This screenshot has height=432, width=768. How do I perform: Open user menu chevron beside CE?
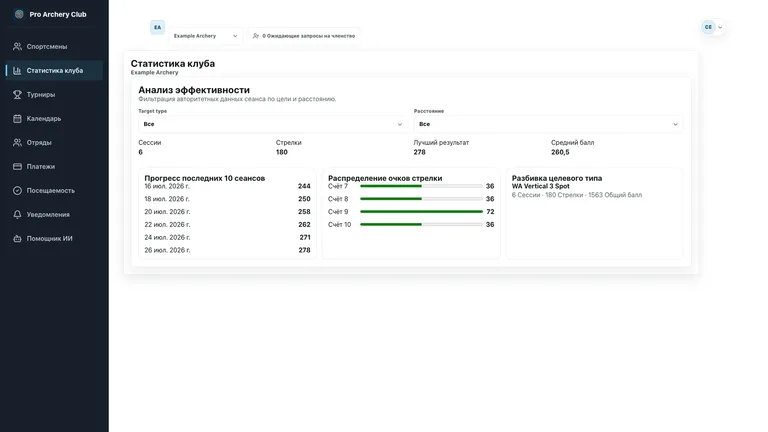click(720, 27)
